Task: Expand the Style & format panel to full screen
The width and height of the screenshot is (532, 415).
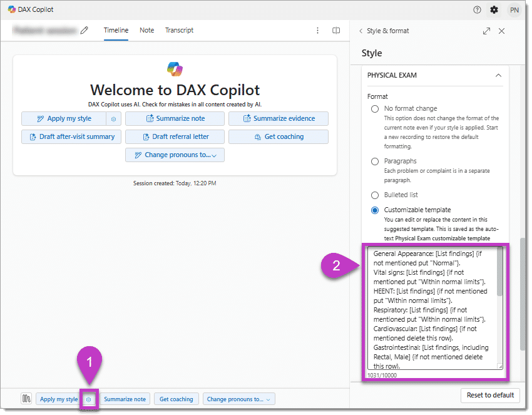Action: (x=486, y=30)
